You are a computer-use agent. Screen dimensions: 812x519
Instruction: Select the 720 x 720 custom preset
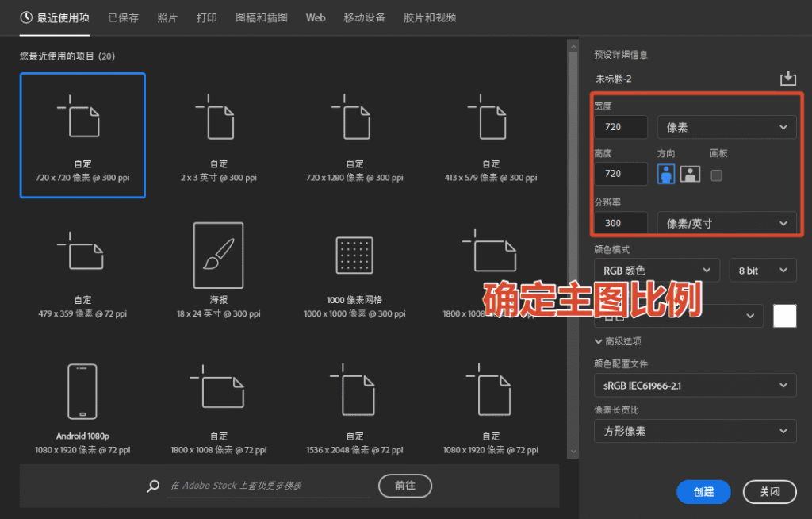coord(82,136)
